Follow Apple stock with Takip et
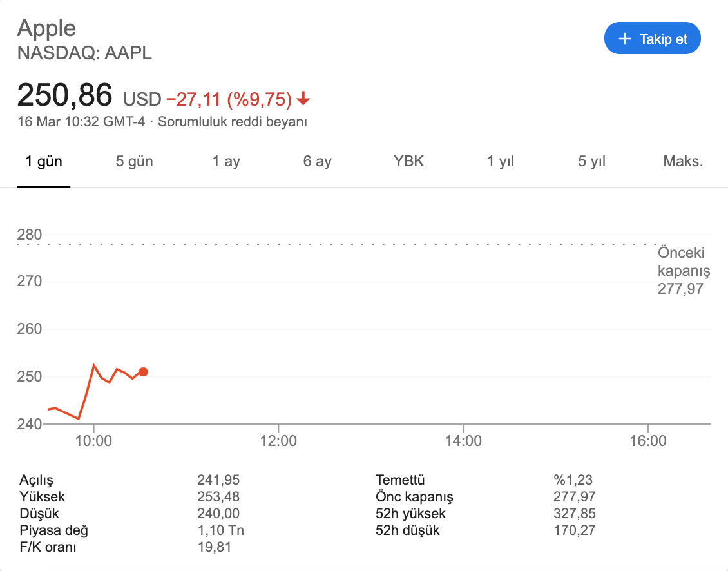The width and height of the screenshot is (728, 571). (x=653, y=38)
